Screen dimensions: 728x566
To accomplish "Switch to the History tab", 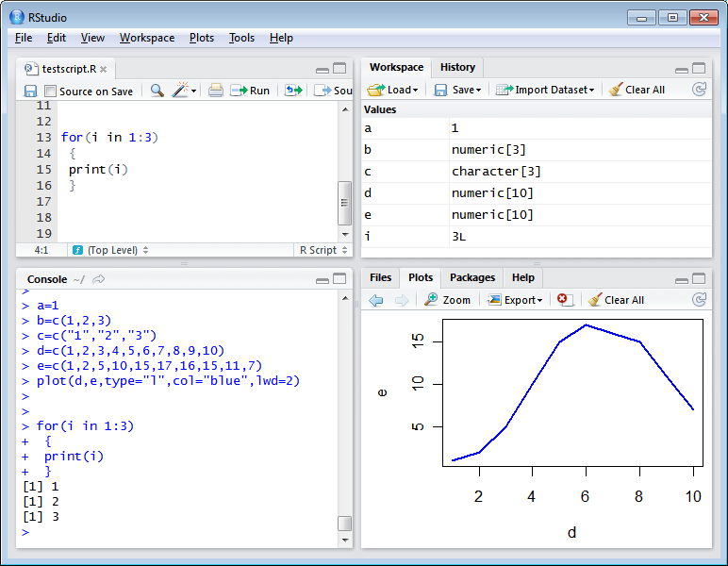I will (x=457, y=67).
